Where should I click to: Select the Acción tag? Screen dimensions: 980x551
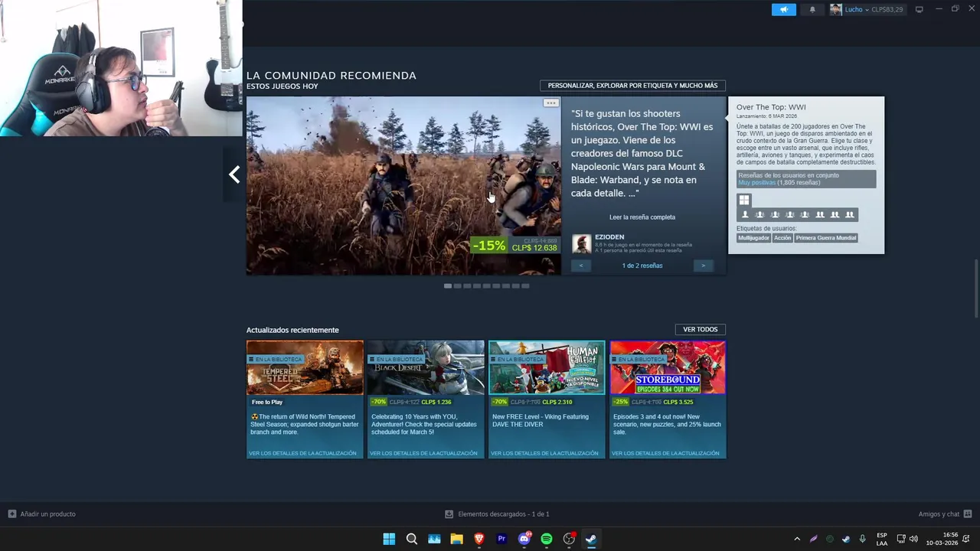point(782,238)
